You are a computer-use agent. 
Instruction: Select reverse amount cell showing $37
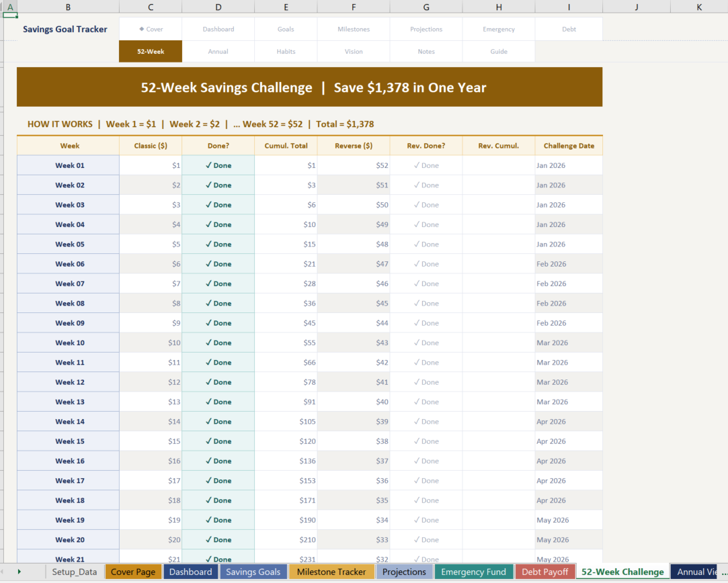click(354, 461)
